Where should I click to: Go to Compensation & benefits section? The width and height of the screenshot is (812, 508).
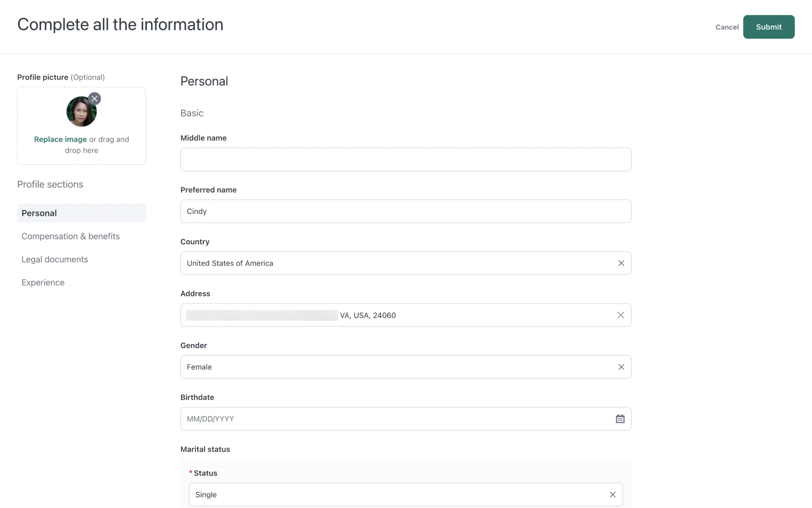(71, 236)
